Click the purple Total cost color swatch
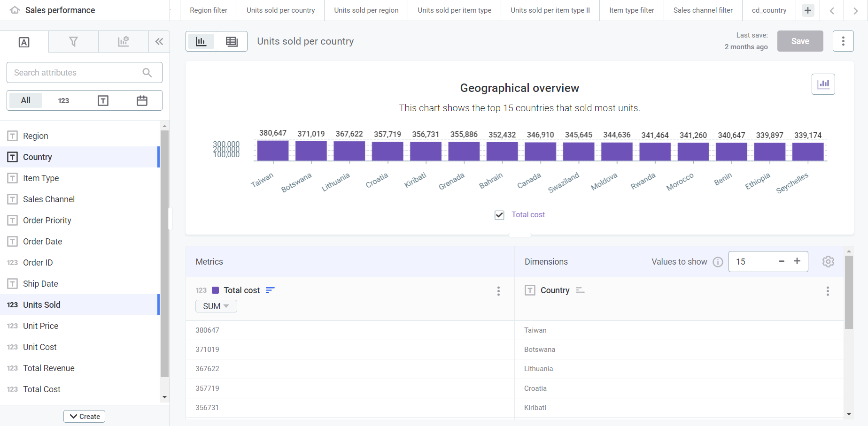This screenshot has width=868, height=426. pos(215,290)
